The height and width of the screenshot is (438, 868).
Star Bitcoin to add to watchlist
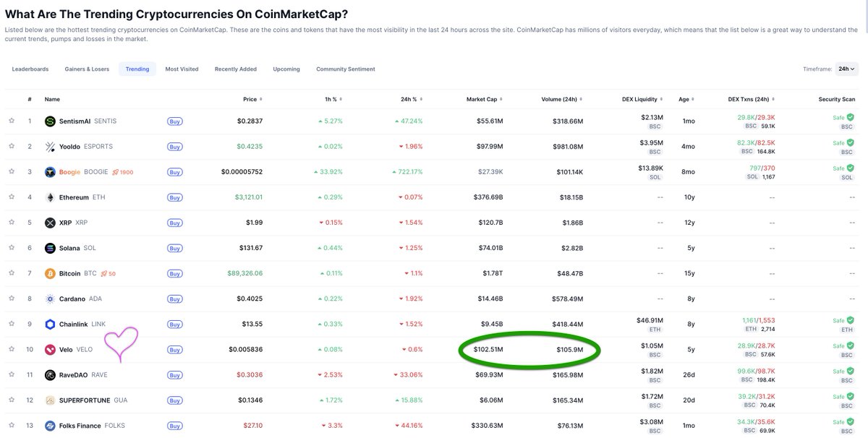[12, 273]
